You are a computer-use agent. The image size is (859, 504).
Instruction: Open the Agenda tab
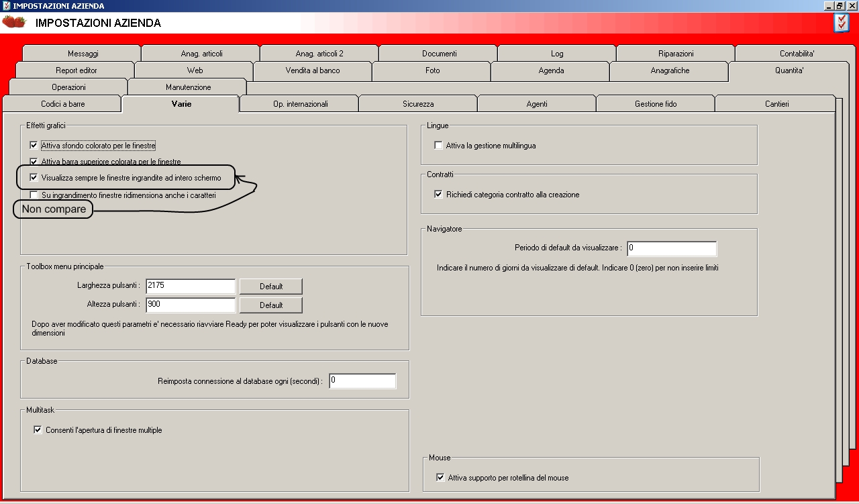click(550, 70)
